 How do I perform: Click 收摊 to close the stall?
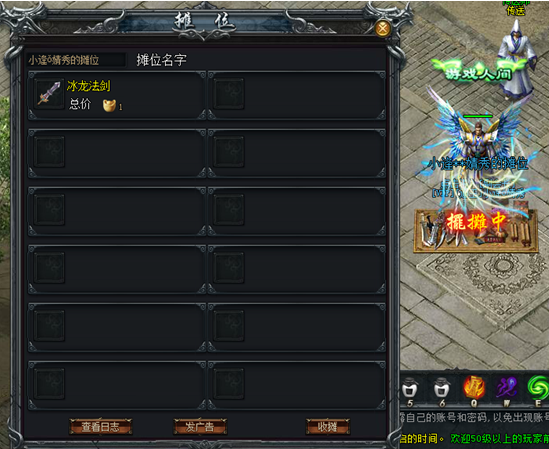(328, 427)
